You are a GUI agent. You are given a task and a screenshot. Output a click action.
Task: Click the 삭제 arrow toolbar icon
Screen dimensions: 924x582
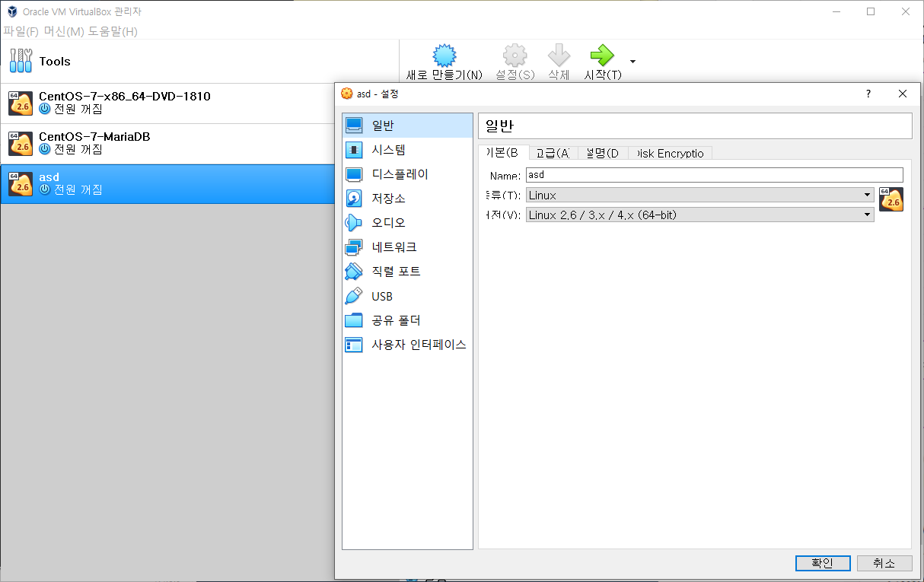click(559, 56)
